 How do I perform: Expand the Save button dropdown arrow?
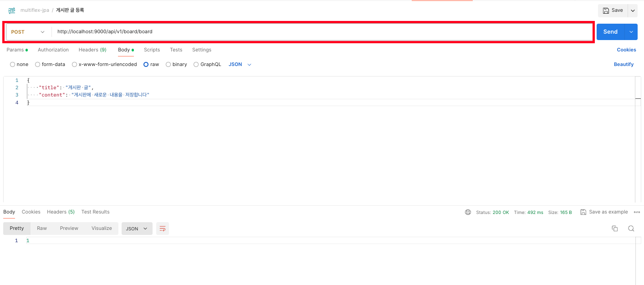click(x=633, y=10)
